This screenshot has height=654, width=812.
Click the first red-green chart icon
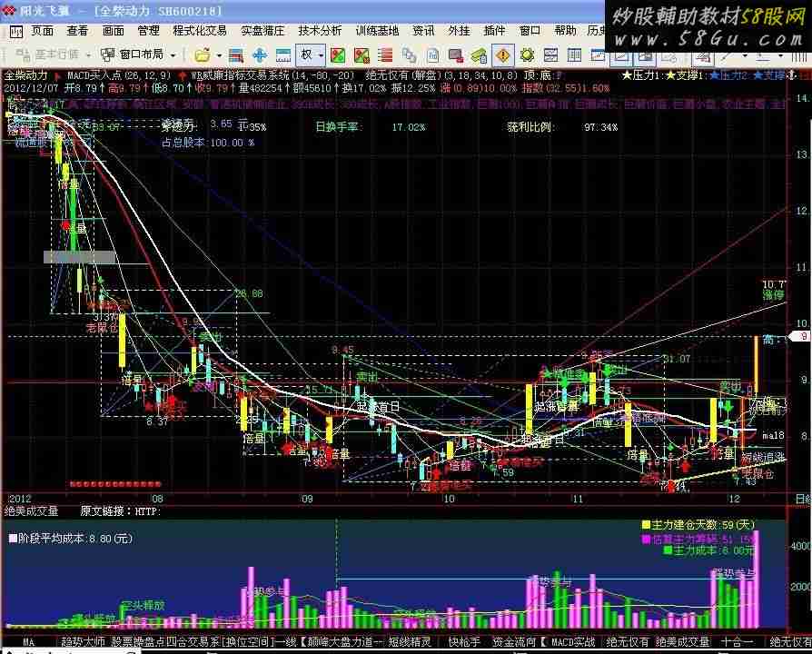(x=338, y=55)
